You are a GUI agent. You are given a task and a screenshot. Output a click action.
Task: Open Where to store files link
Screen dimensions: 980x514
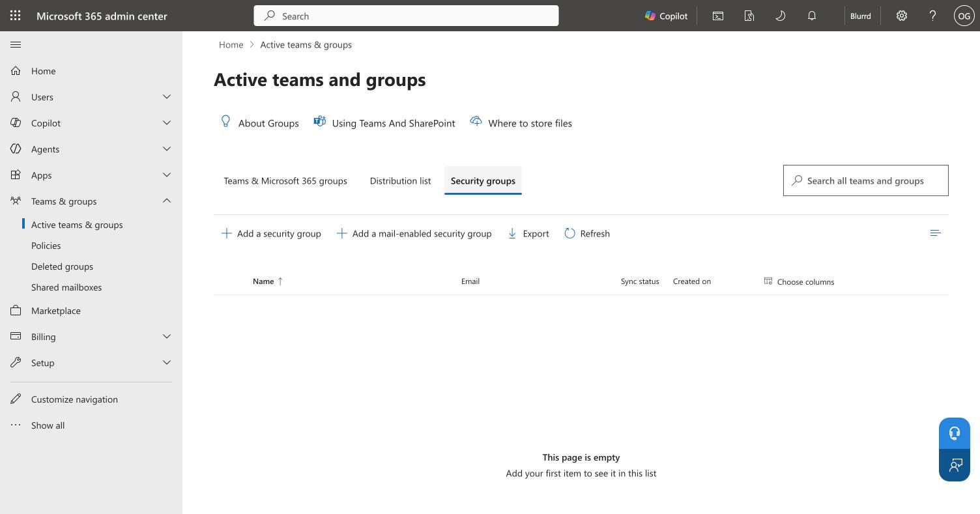[530, 123]
